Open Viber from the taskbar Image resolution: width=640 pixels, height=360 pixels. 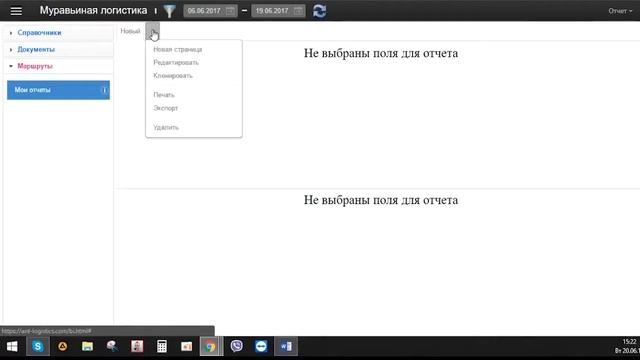click(x=236, y=347)
